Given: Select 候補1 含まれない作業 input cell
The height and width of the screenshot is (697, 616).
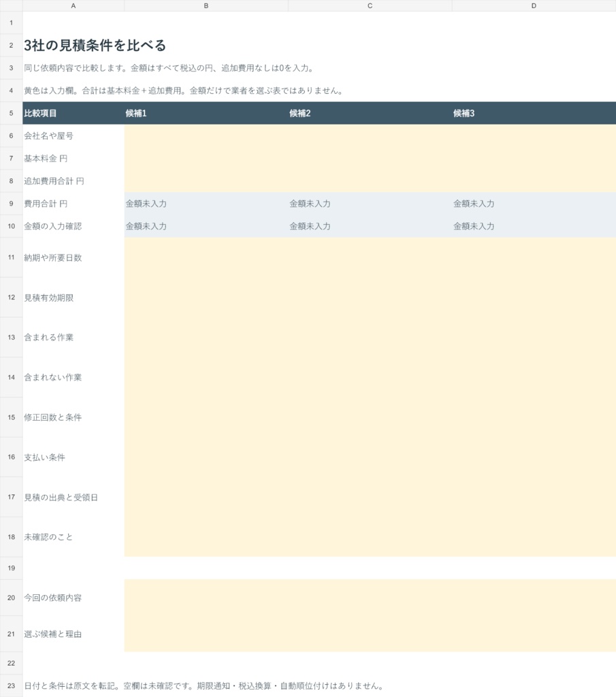Looking at the screenshot, I should (x=206, y=377).
